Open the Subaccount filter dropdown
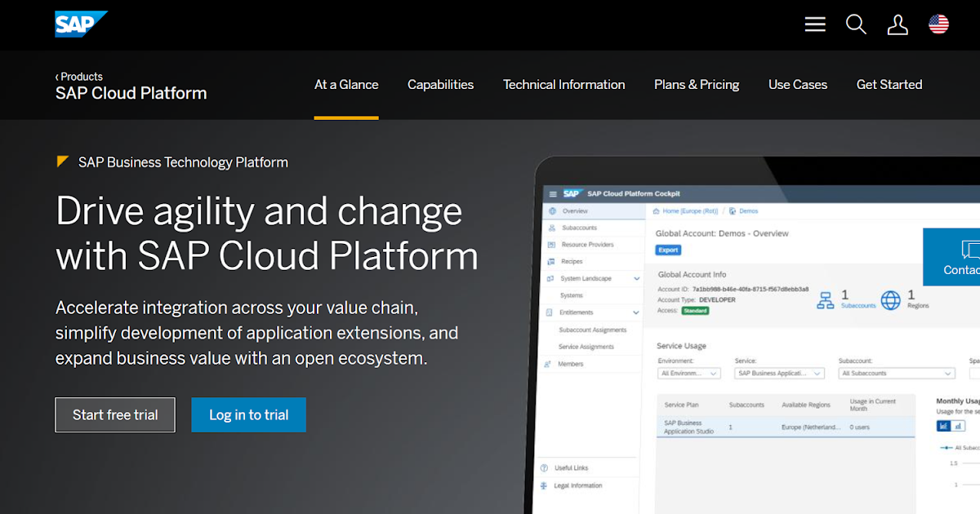 click(896, 372)
